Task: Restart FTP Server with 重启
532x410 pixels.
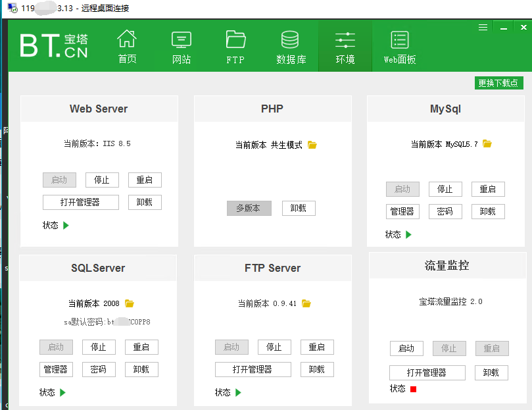Action: coord(317,347)
